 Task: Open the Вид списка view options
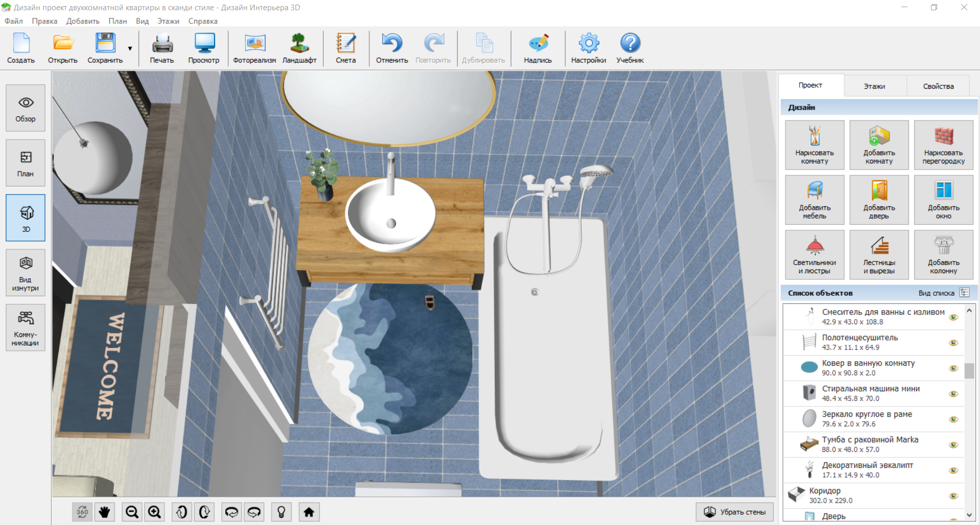click(964, 293)
